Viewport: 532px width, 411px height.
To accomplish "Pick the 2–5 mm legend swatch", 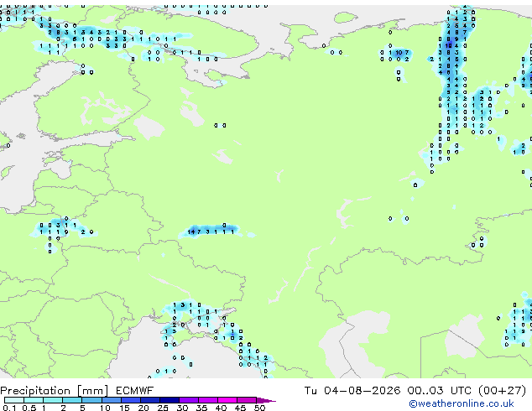I will pyautogui.click(x=72, y=400).
